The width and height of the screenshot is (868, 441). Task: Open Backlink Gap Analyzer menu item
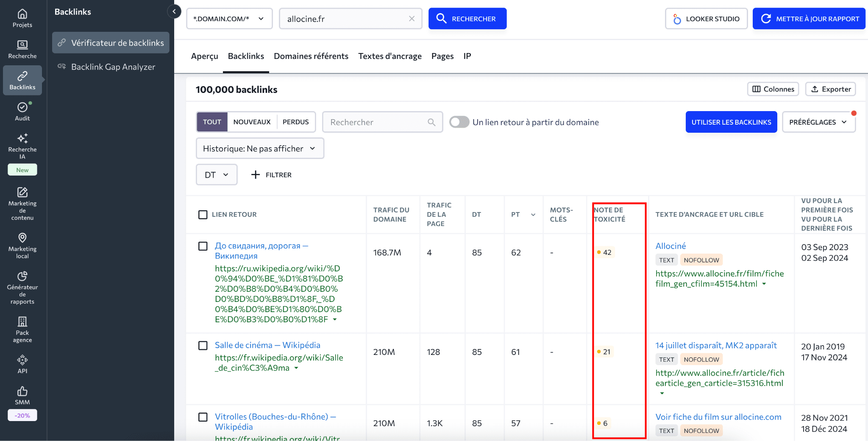111,67
